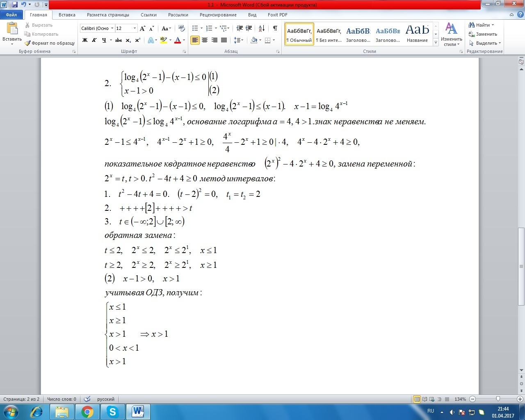Activate Format Painter (Формат по образцу)
Screen dimensions: 525x420
coord(50,43)
